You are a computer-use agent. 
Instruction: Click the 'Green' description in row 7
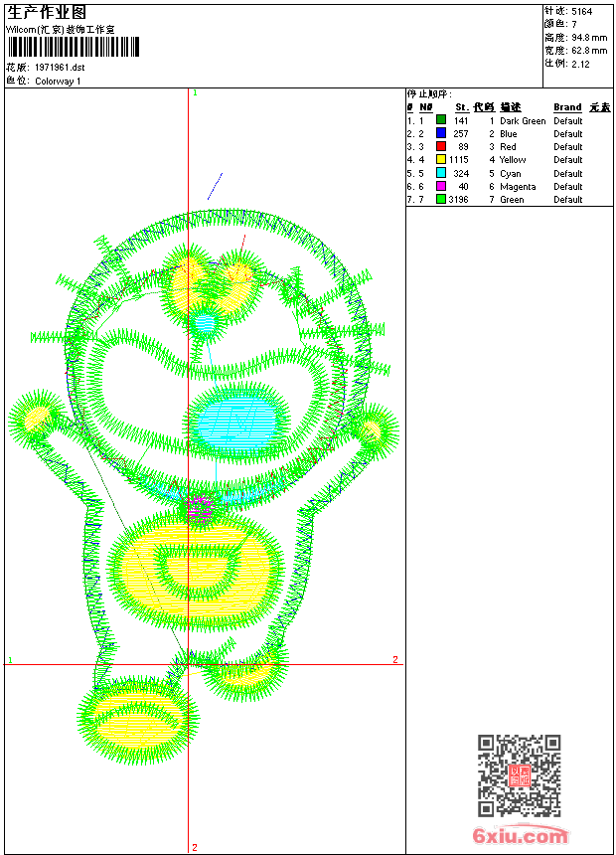[x=512, y=200]
